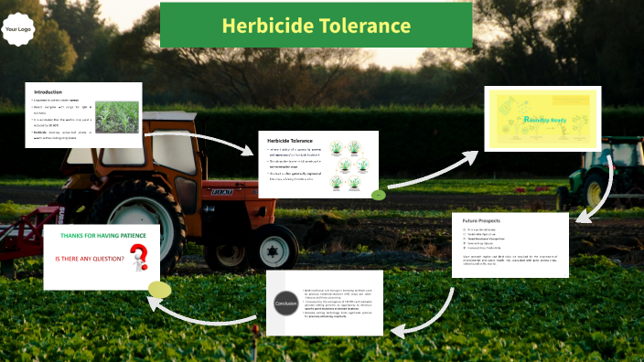This screenshot has height=362, width=644.
Task: Click the "Introduction" heading text
Action: [48, 92]
